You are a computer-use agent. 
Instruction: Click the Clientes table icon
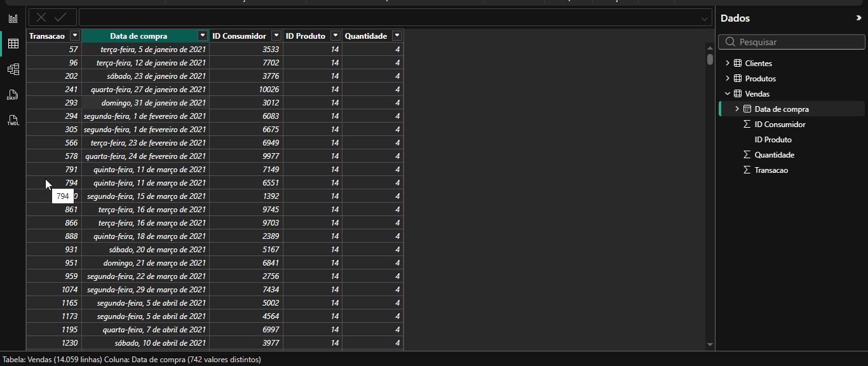[x=738, y=64]
